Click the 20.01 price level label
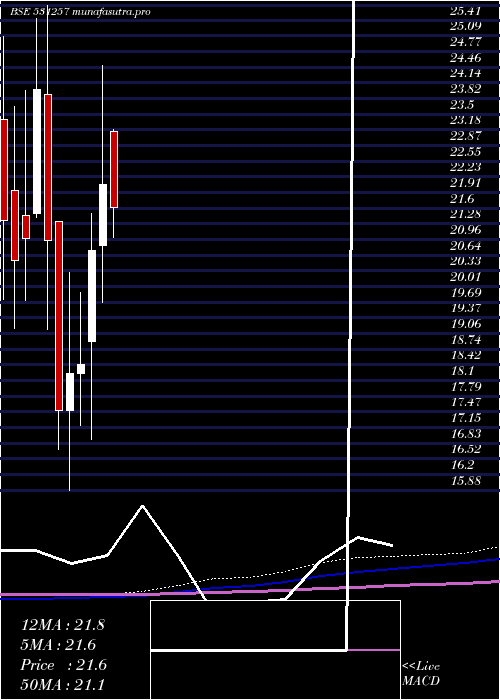 click(465, 276)
